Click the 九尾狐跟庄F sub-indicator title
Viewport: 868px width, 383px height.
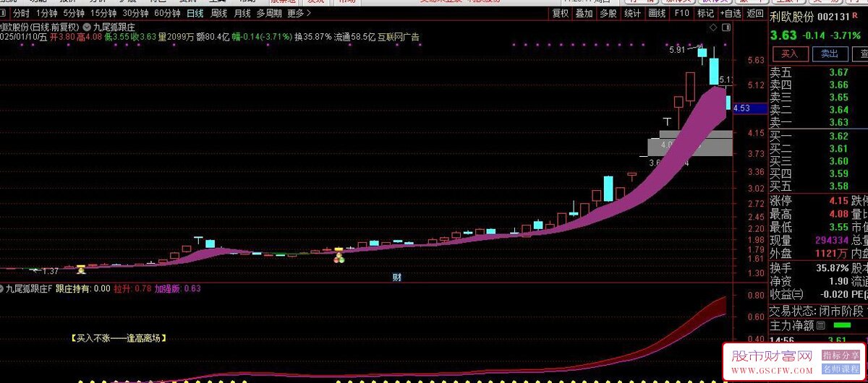28,288
